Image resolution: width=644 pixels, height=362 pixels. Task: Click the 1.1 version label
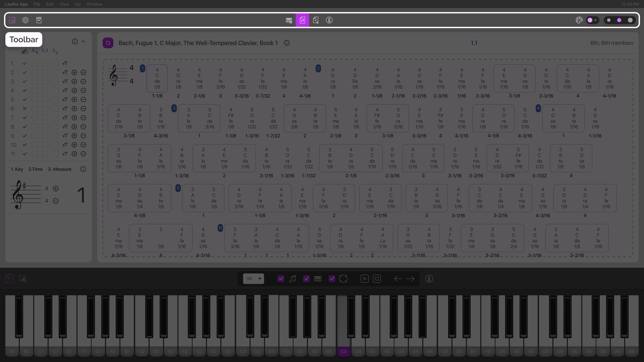(x=474, y=43)
